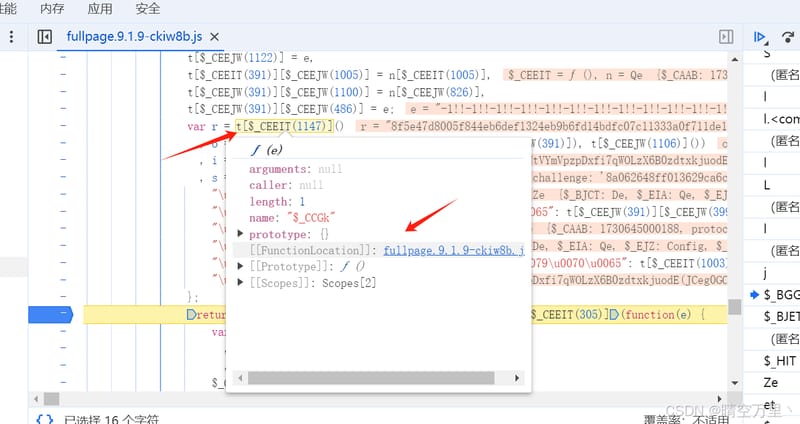Select the L call stack frame
The height and width of the screenshot is (424, 800).
click(x=766, y=185)
